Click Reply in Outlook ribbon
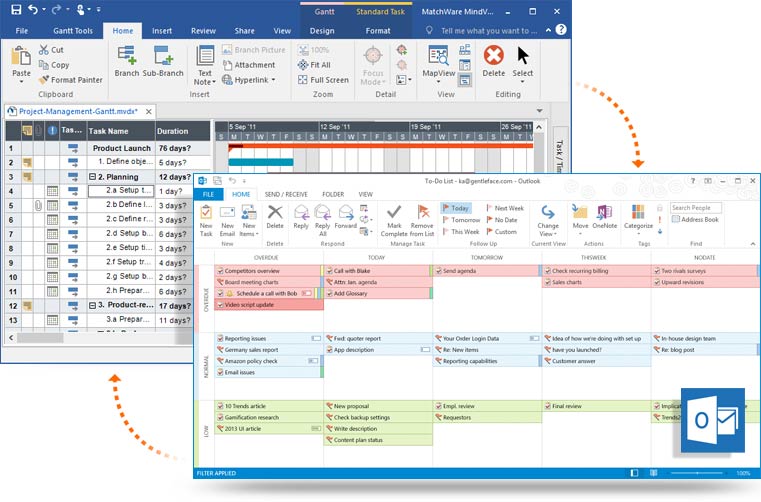761x502 pixels. (x=301, y=217)
